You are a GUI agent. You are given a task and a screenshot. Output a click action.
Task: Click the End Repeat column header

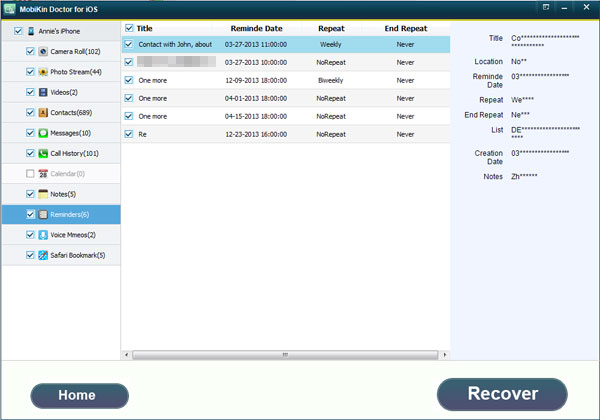[x=405, y=29]
